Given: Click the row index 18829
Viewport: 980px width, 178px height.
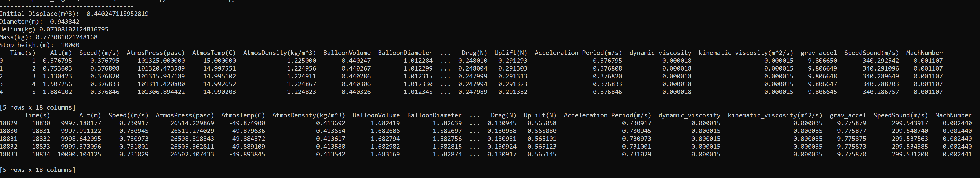Looking at the screenshot, I should (x=9, y=123).
